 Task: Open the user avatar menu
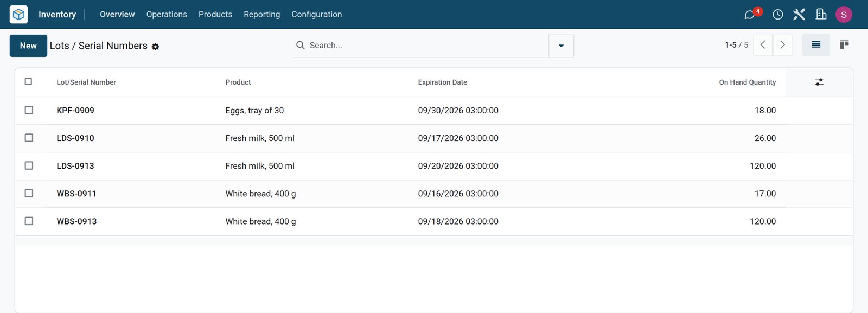[844, 15]
